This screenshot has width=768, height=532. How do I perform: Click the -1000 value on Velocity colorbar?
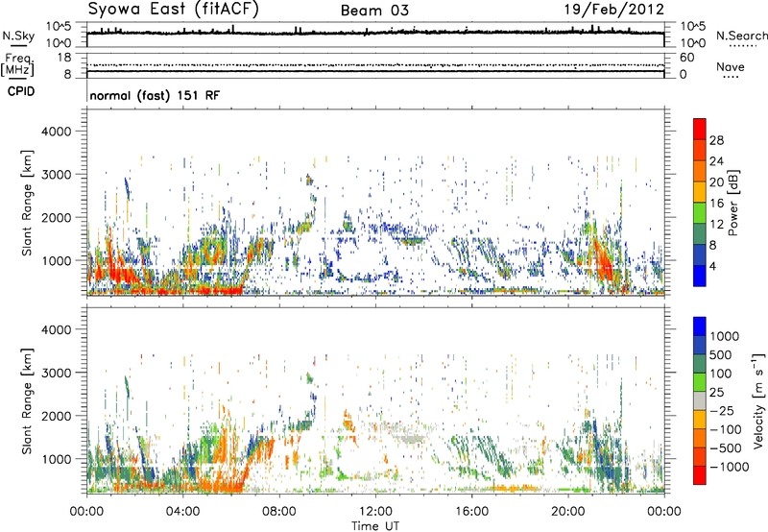730,467
